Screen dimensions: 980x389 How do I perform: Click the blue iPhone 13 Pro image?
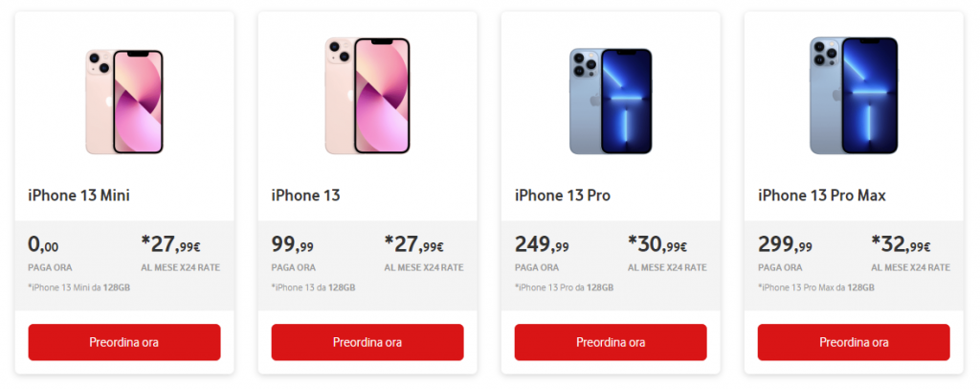pos(611,102)
